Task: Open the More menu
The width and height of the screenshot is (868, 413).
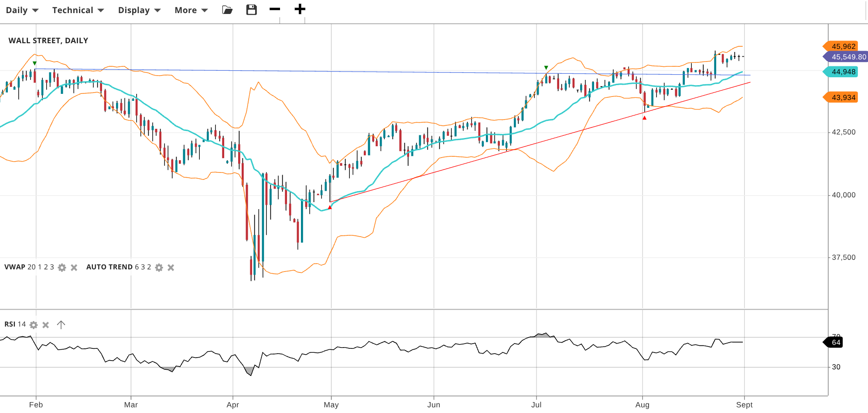Action: coord(191,10)
